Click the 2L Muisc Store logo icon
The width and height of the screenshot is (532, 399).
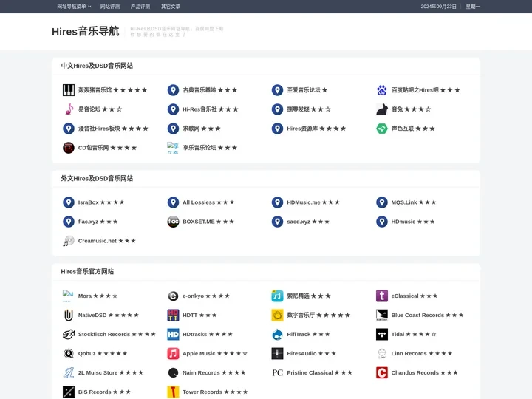point(69,372)
